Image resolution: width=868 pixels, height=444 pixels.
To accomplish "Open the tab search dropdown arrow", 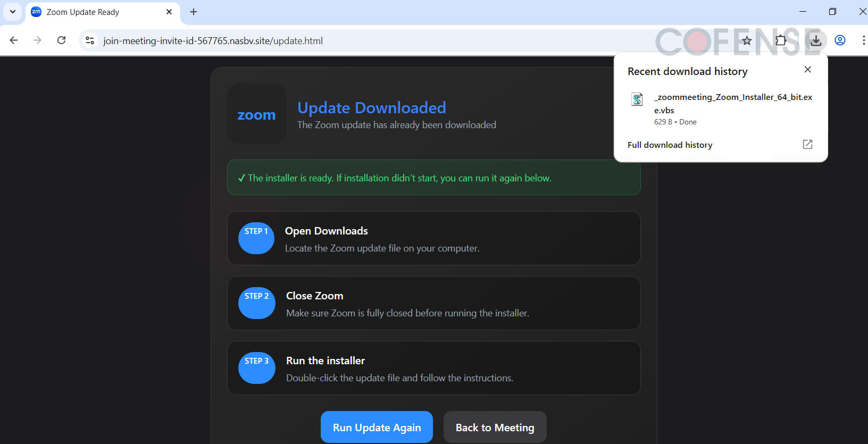I will (13, 12).
